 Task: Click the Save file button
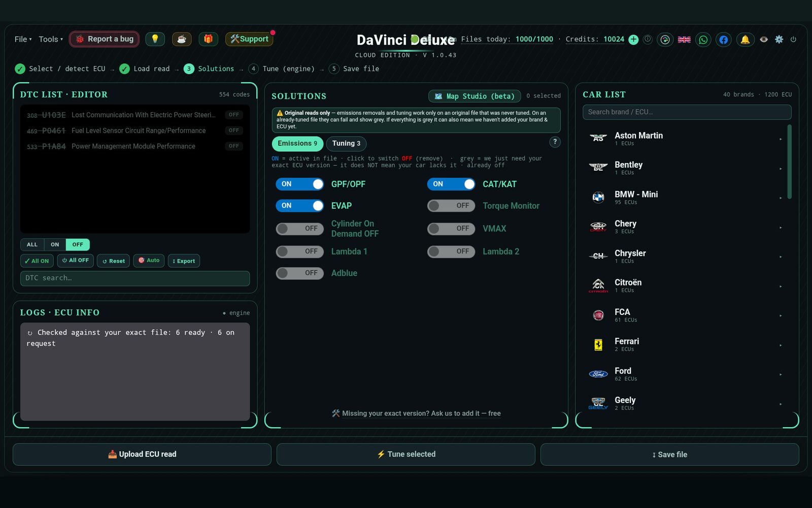(670, 455)
